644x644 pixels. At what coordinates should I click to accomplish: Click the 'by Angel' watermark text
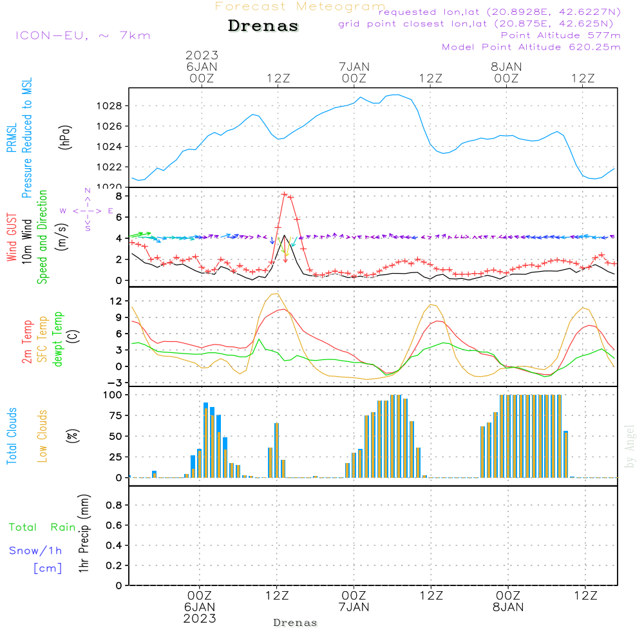coord(629,446)
